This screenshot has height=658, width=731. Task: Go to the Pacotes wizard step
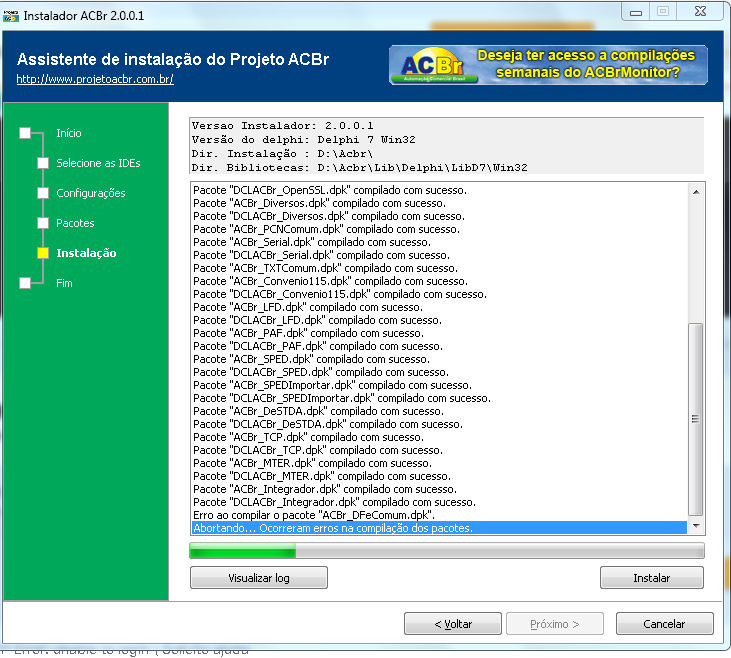pos(75,223)
